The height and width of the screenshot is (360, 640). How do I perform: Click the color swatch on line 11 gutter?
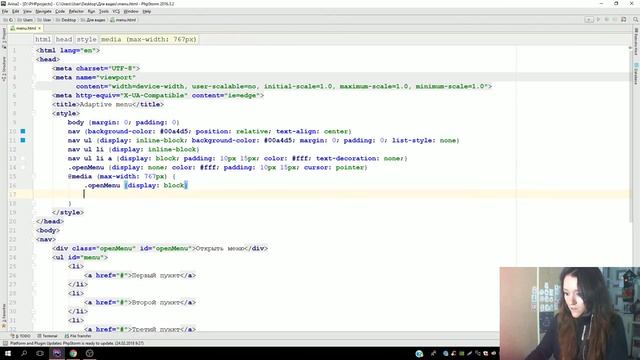[23, 140]
